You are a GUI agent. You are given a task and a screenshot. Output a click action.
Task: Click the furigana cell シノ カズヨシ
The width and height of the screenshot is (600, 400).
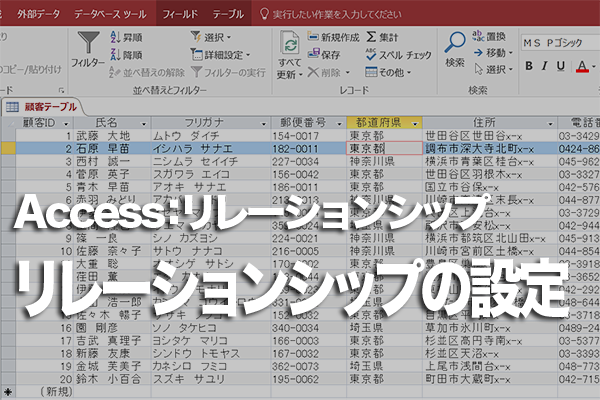coord(211,238)
